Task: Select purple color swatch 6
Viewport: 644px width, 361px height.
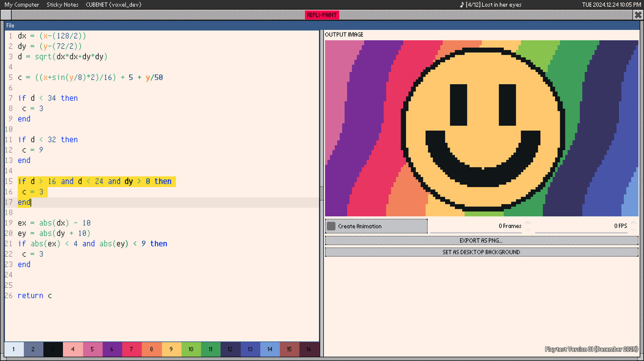Action: (112, 349)
